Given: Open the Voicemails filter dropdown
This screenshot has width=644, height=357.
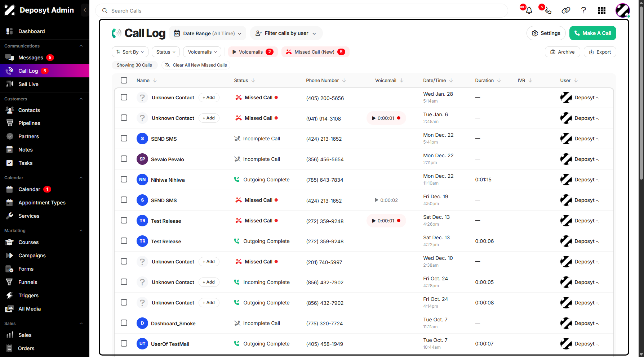Looking at the screenshot, I should click(202, 52).
